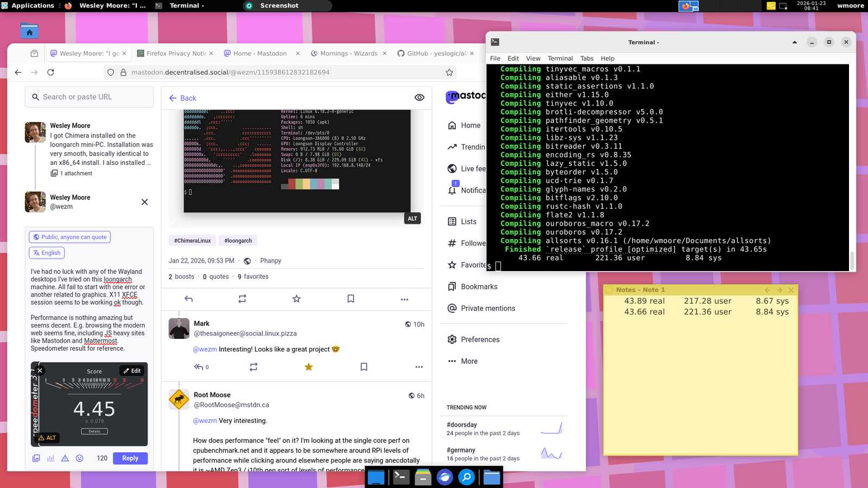Open the English language dropdown
The width and height of the screenshot is (868, 488).
47,253
